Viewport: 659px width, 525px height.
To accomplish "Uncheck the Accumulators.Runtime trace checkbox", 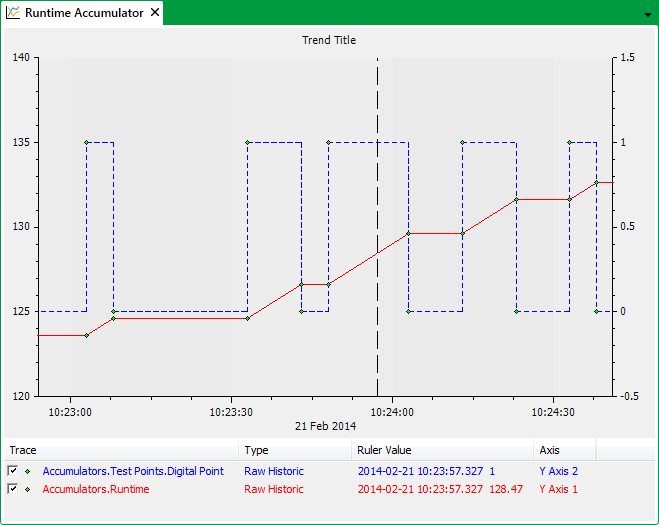I will click(13, 489).
